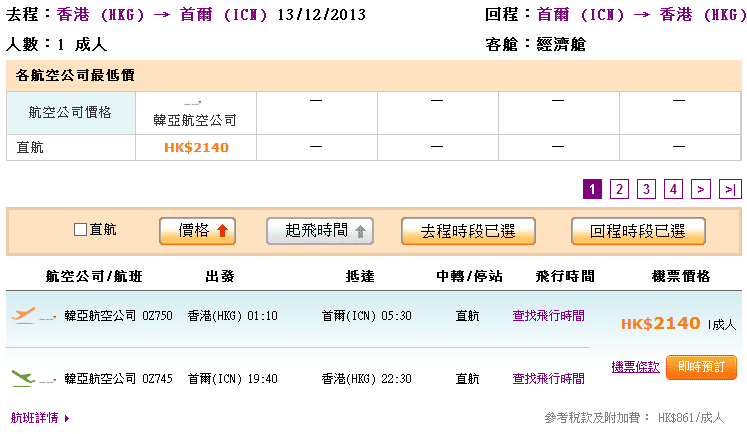Click the orange departure plane icon for OZ750
Viewport: 747px width, 434px height.
[22, 316]
